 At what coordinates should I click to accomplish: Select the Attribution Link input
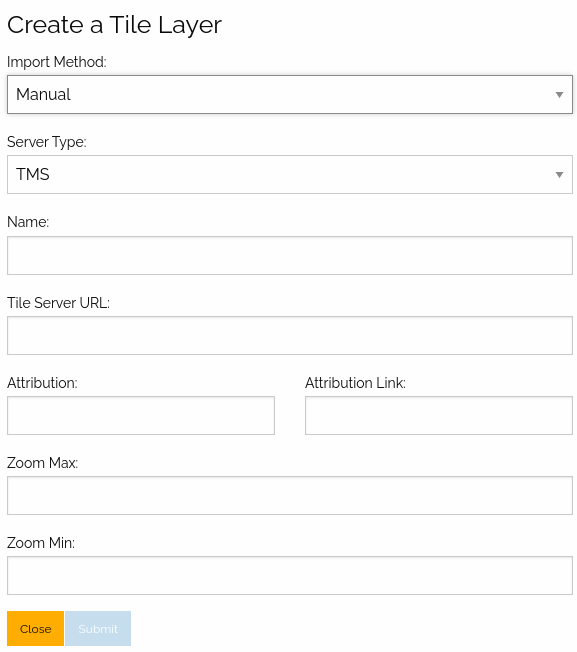tap(439, 415)
